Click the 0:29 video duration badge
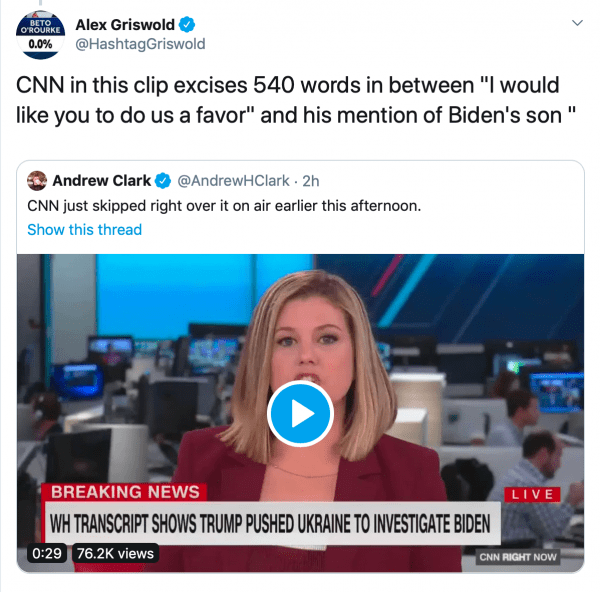 click(47, 553)
